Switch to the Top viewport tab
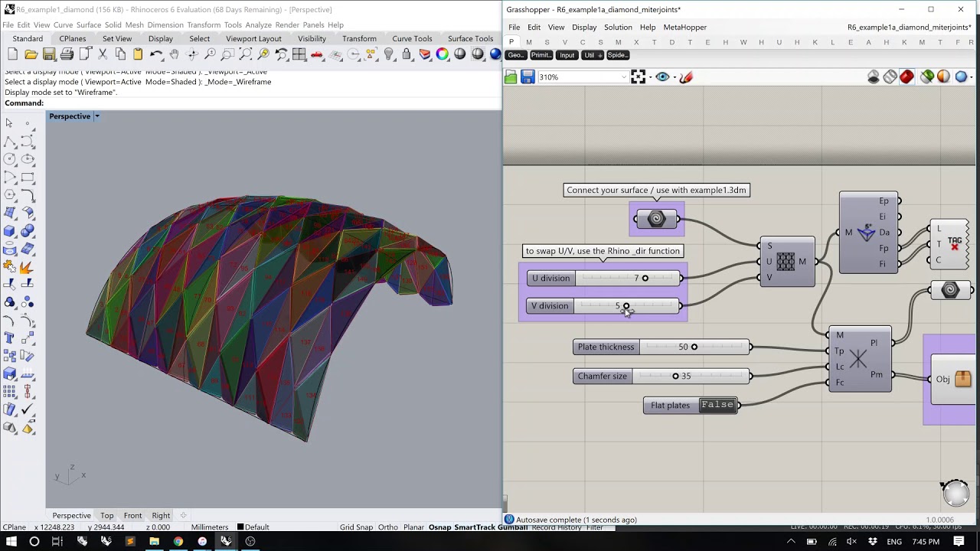 tap(106, 515)
